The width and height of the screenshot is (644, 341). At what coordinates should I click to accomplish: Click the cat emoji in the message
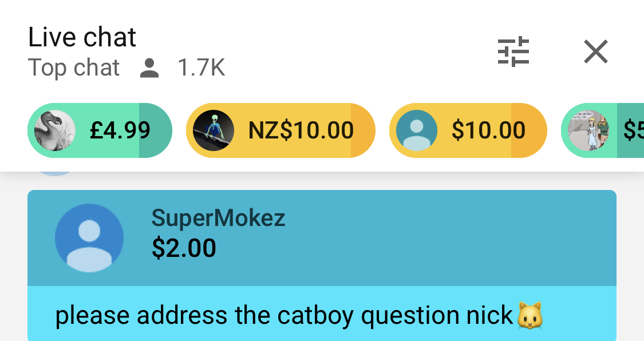[530, 315]
